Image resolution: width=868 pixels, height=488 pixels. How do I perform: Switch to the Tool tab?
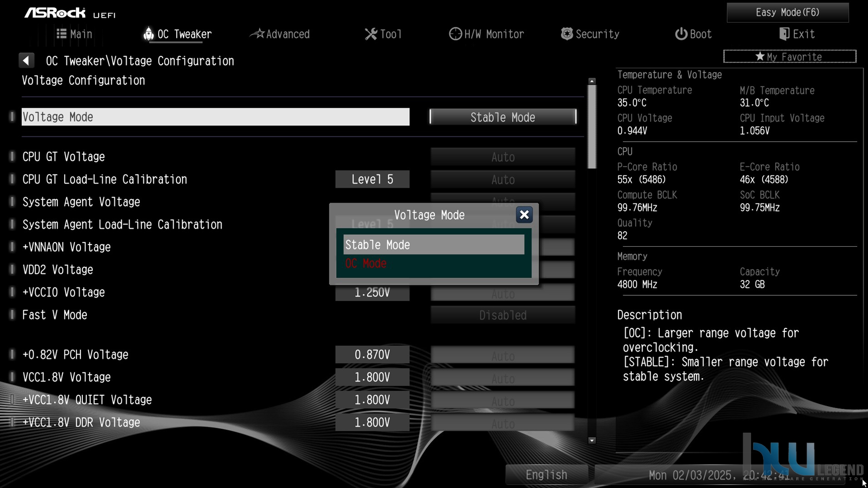[x=383, y=34]
